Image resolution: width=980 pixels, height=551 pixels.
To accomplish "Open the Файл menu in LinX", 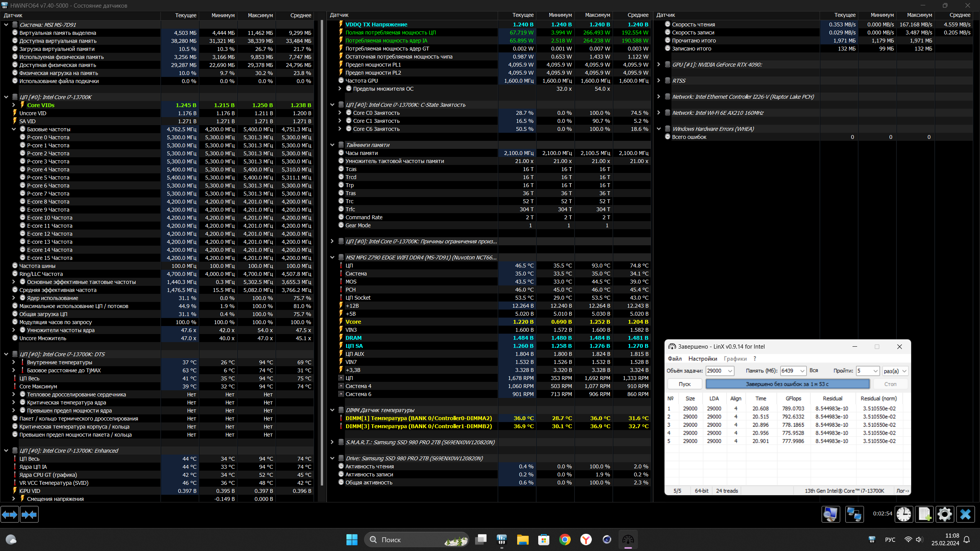I will click(675, 359).
